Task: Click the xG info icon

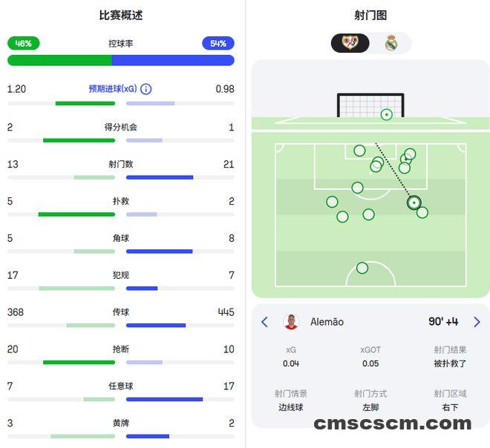Action: tap(146, 89)
